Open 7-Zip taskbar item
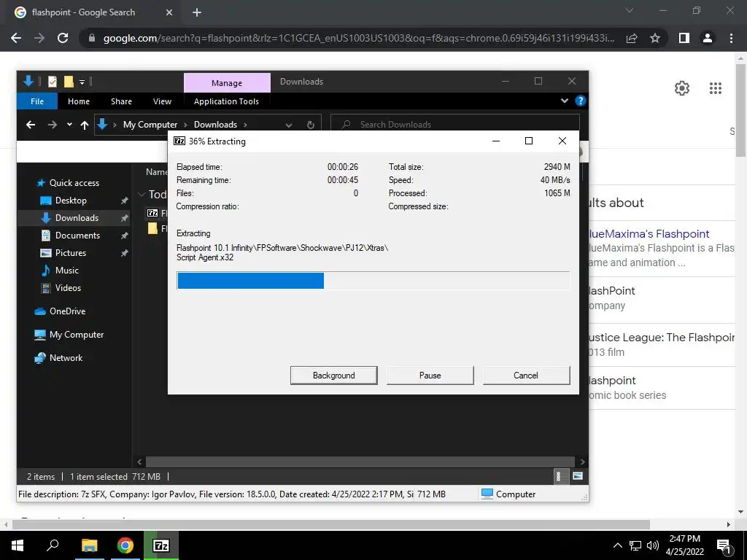The image size is (747, 560). point(161,545)
